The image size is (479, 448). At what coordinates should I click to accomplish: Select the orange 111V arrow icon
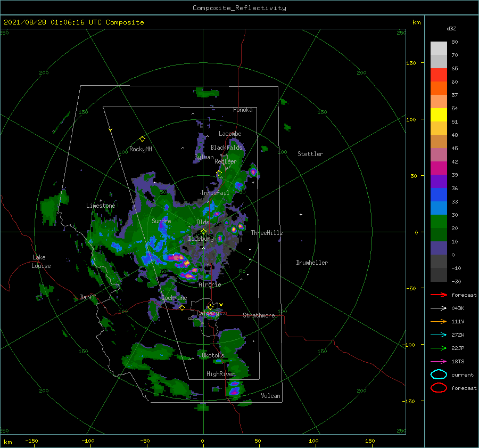click(439, 321)
